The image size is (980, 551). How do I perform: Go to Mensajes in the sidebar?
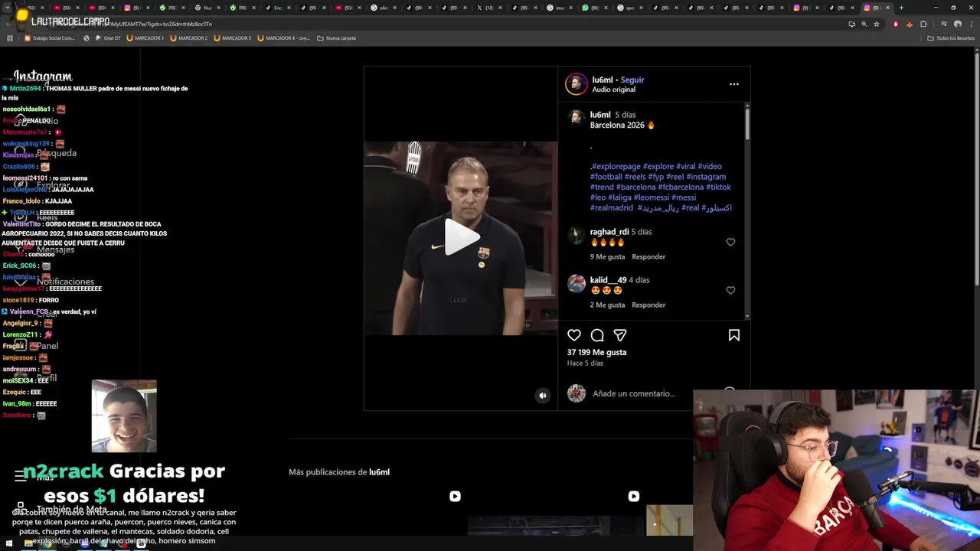point(46,249)
